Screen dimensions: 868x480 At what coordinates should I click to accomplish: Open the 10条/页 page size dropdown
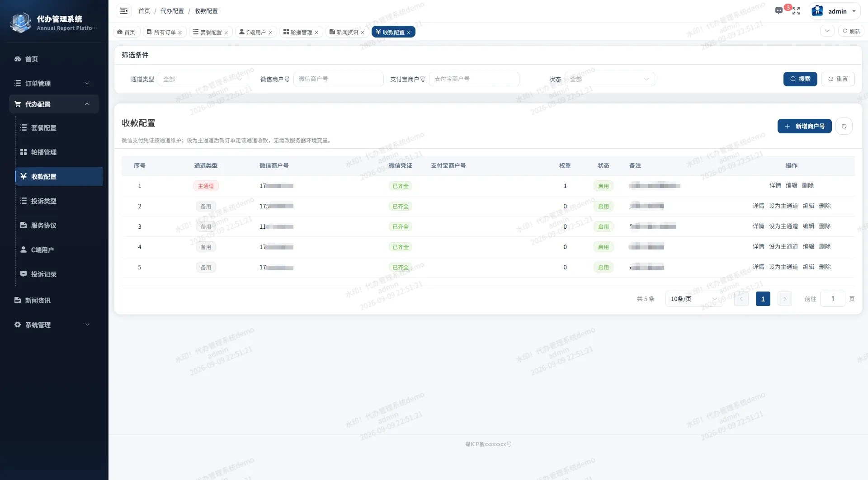click(x=694, y=299)
